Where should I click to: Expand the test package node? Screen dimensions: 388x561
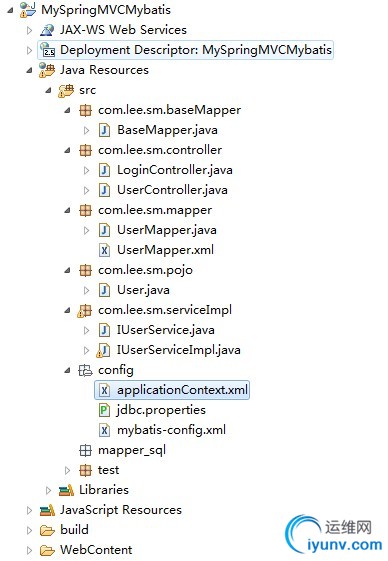[67, 470]
